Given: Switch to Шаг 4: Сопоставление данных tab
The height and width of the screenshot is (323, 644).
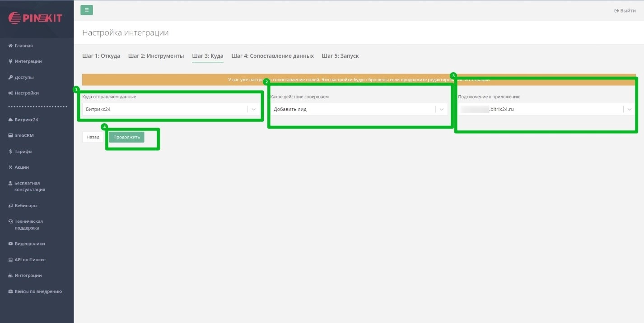Looking at the screenshot, I should [272, 56].
